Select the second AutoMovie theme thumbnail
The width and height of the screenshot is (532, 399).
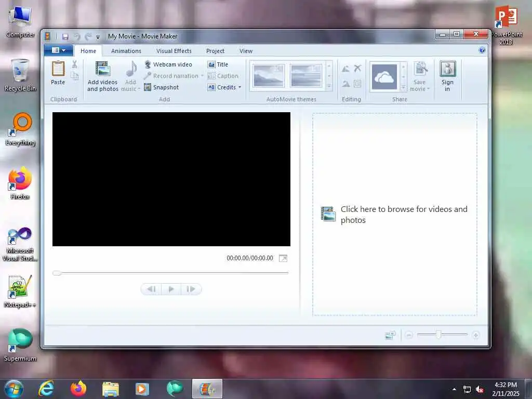(x=306, y=76)
